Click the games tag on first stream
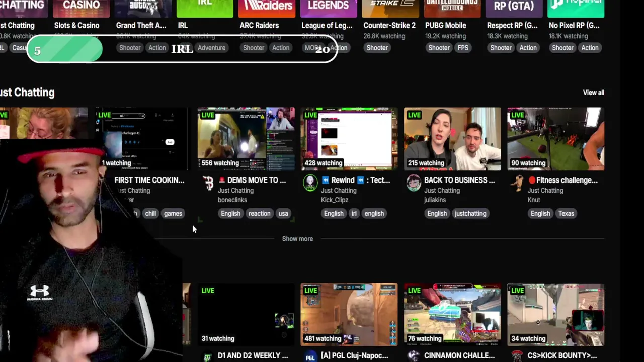This screenshot has height=362, width=644. pos(173,213)
